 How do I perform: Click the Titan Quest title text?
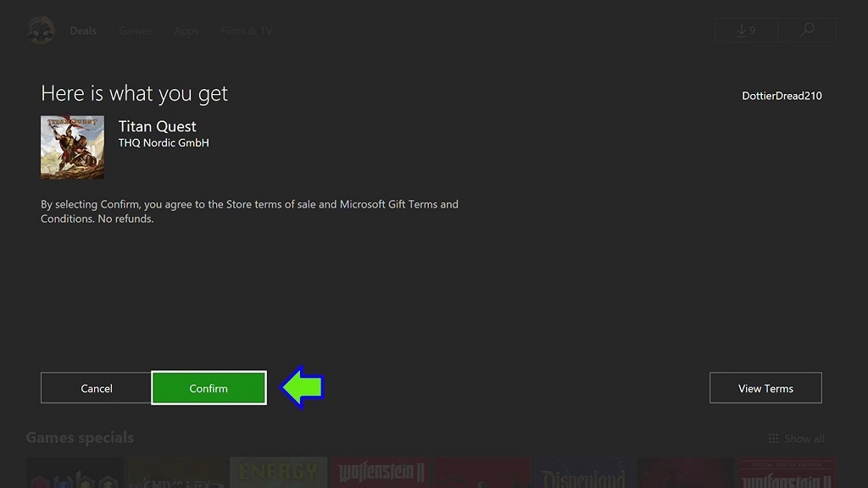coord(157,126)
